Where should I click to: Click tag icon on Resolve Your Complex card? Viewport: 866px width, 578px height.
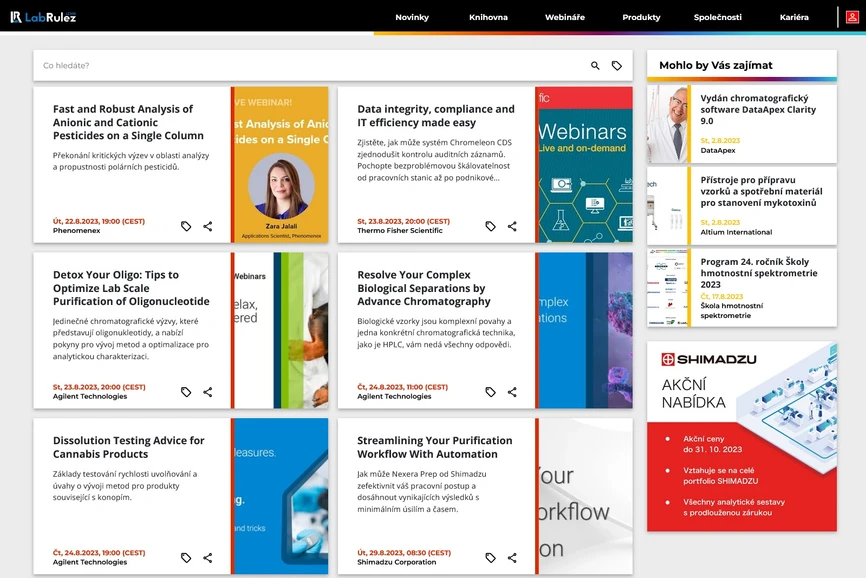[490, 392]
